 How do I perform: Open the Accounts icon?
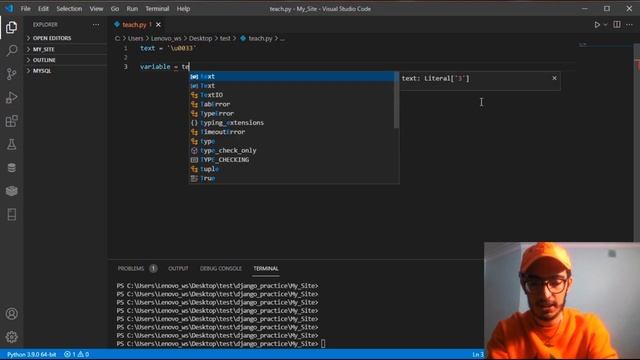pos(11,313)
